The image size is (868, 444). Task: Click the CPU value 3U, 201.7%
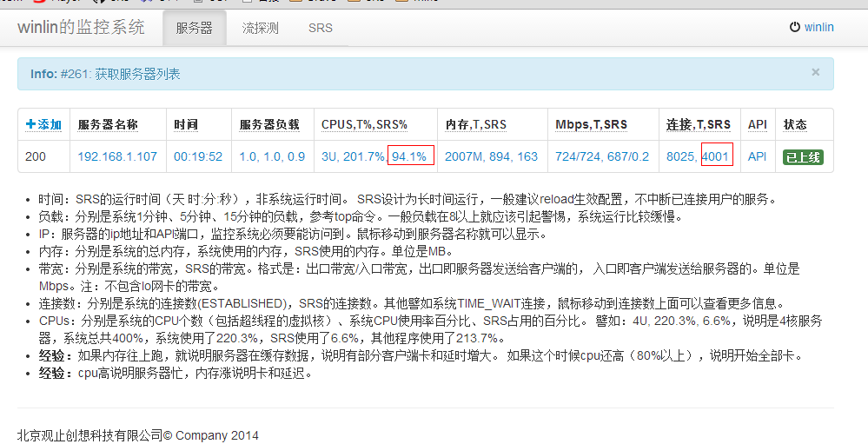point(353,156)
